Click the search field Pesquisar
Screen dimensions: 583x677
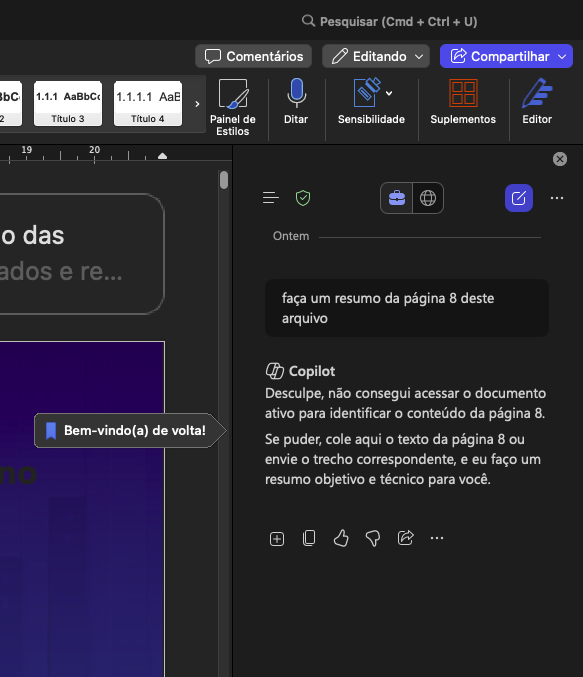390,21
